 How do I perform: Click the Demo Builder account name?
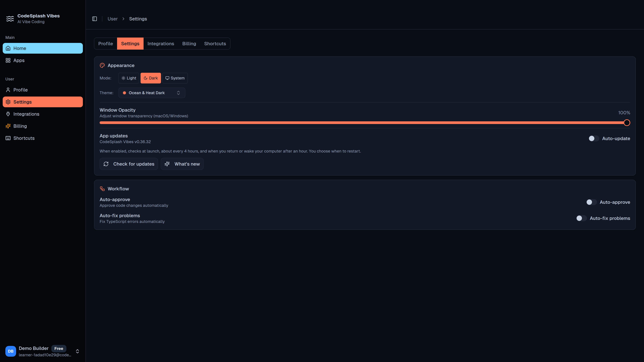(34, 348)
